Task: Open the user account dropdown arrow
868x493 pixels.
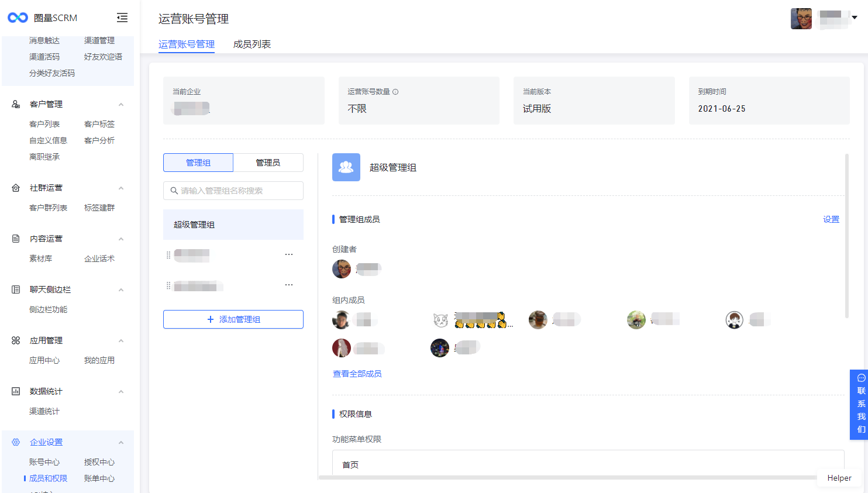Action: pos(855,18)
